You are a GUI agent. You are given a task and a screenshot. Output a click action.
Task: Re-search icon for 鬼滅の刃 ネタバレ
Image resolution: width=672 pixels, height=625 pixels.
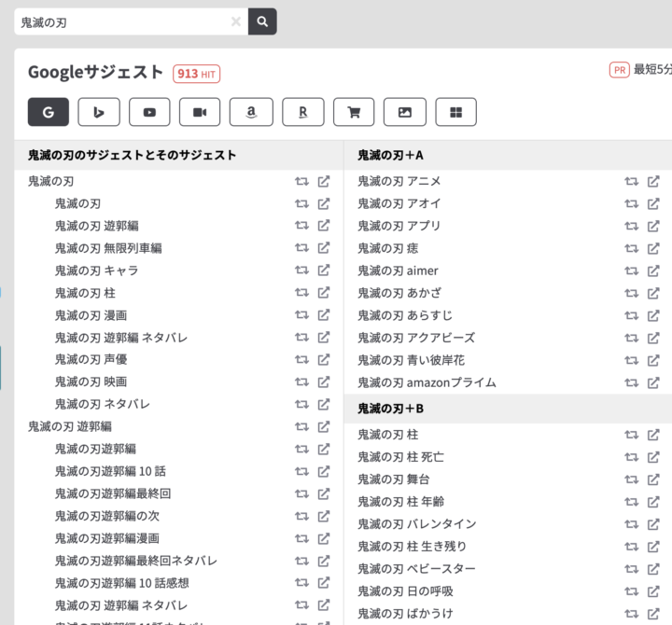(x=301, y=405)
